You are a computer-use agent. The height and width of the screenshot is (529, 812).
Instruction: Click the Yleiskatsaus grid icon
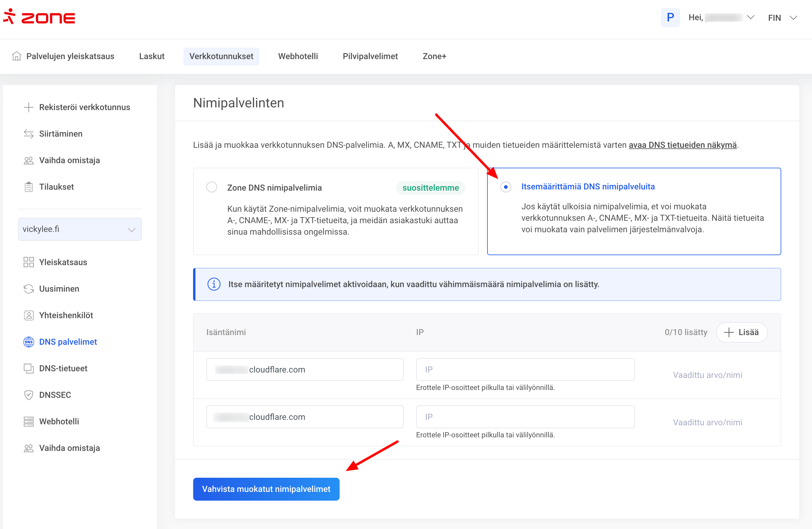(x=29, y=262)
